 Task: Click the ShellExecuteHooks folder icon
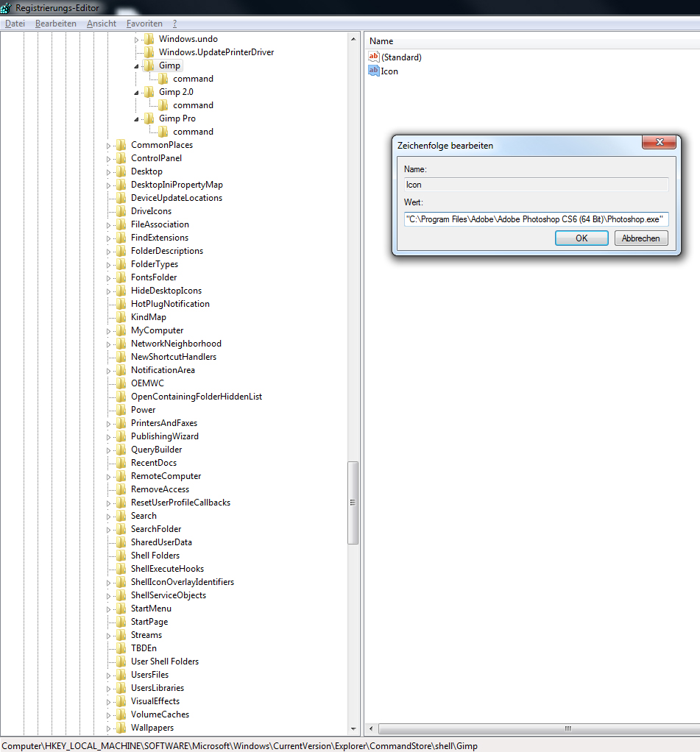tap(121, 568)
